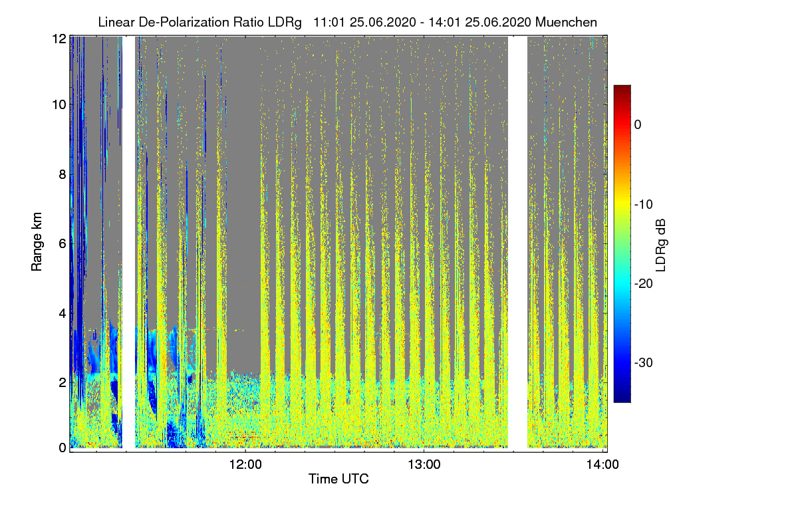Click the range axis tick label '12'
This screenshot has height=532, width=798.
click(59, 39)
